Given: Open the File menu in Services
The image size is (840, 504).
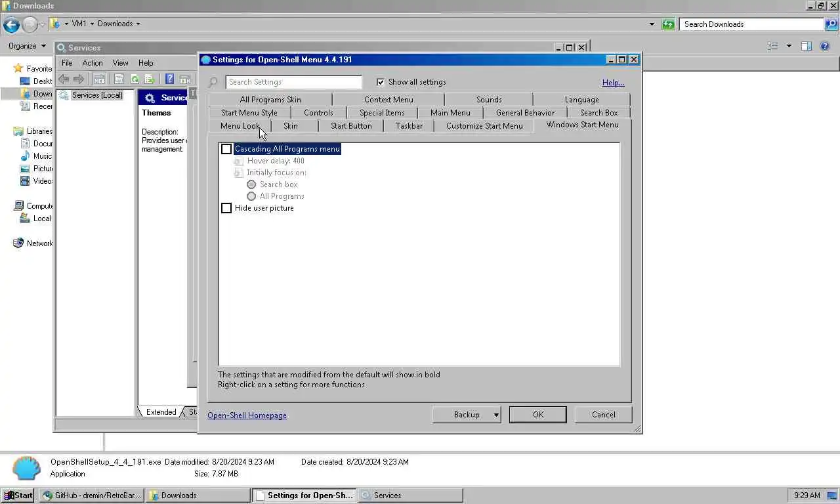Looking at the screenshot, I should click(x=67, y=63).
